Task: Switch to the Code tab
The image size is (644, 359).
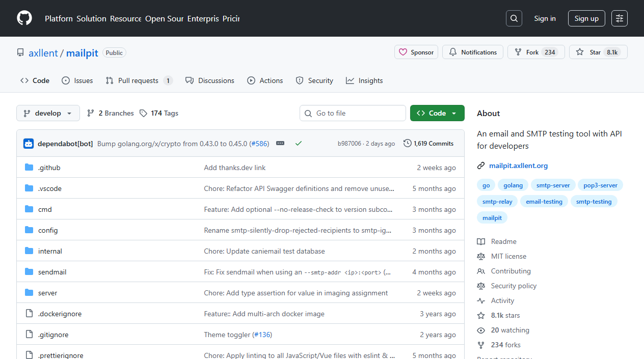Action: point(35,80)
